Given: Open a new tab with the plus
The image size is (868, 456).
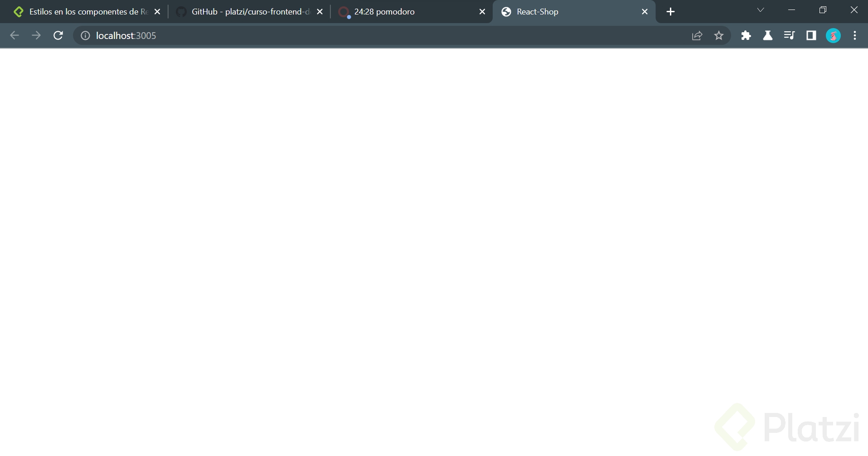Looking at the screenshot, I should point(670,11).
